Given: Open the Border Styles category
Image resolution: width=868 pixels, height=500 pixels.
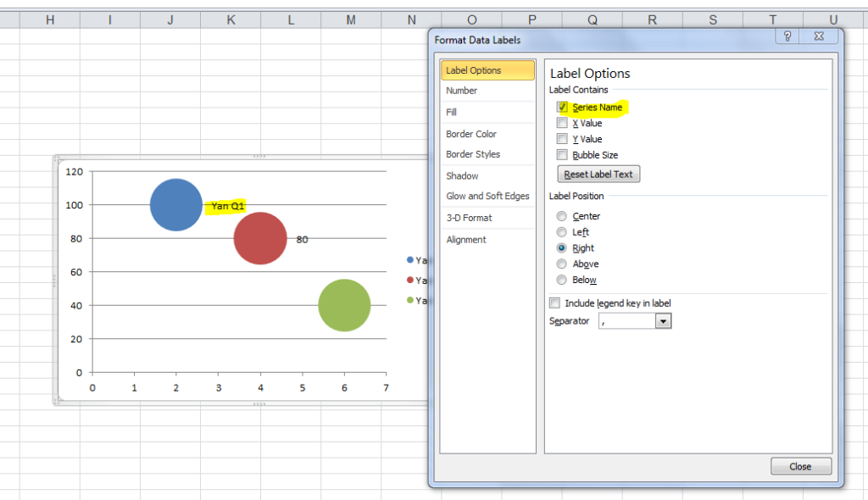Looking at the screenshot, I should [487, 154].
